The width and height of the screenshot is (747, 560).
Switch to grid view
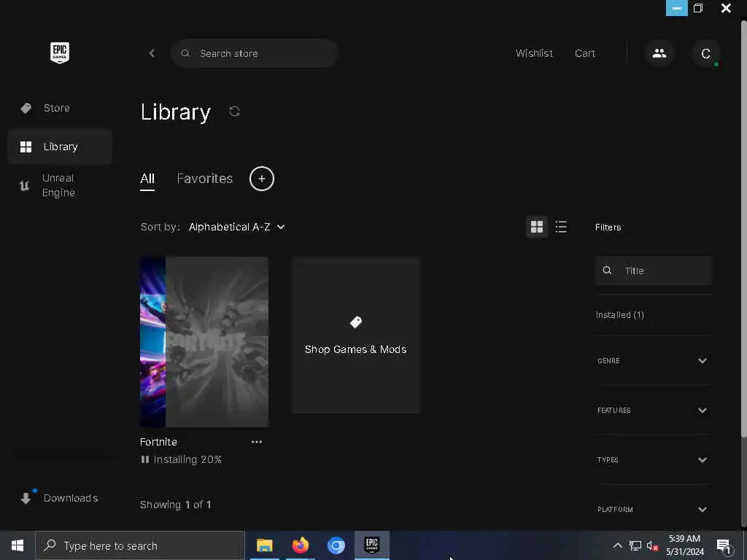pos(537,227)
